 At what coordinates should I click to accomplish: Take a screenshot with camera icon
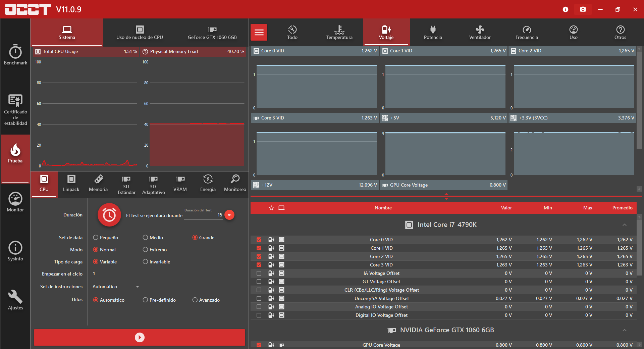click(583, 9)
